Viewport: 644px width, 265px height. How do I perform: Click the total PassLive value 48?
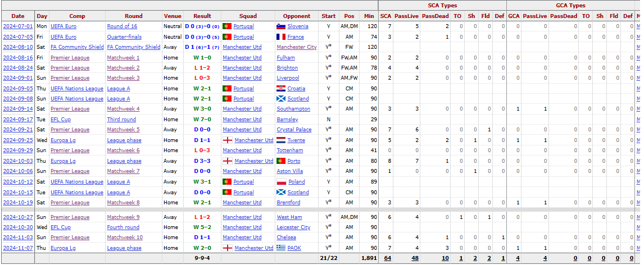[414, 258]
